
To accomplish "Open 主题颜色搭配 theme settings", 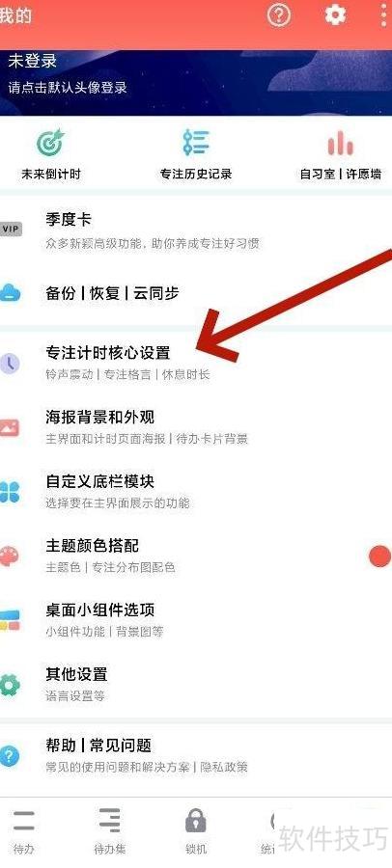I will pyautogui.click(x=196, y=556).
